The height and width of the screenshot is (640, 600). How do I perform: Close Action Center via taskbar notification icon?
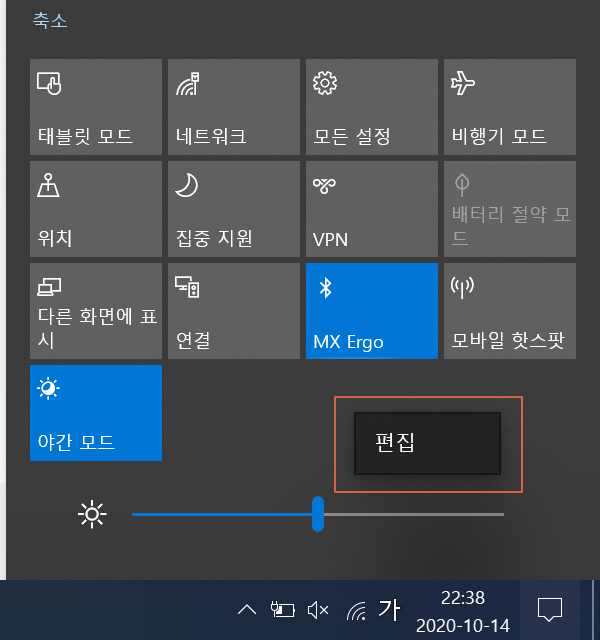(x=550, y=610)
